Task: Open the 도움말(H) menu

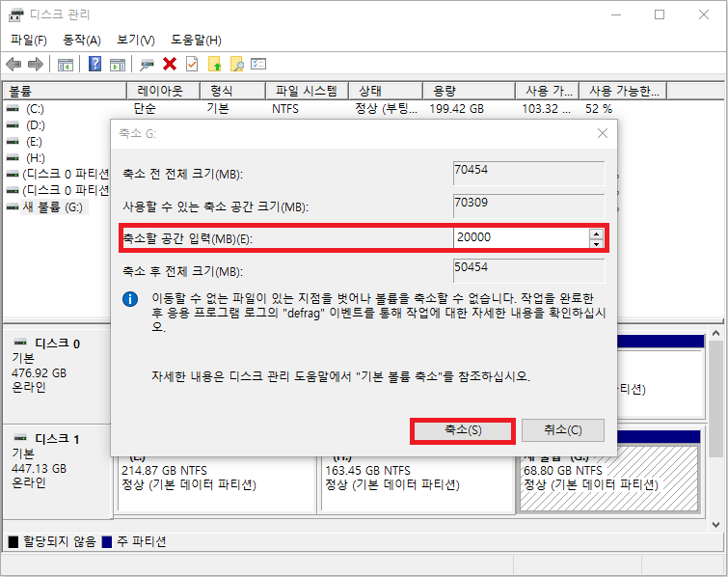Action: 196,40
